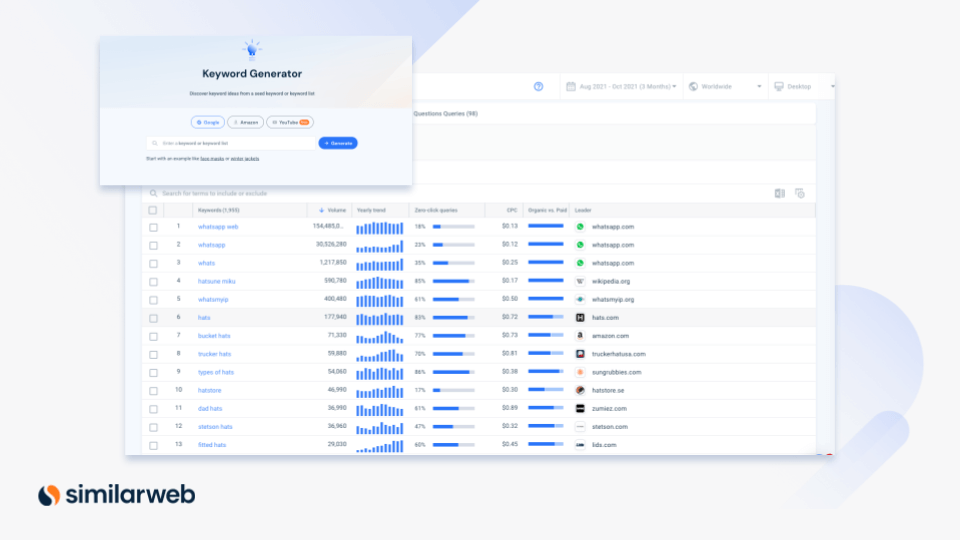Click zero-click bar for hatsune miku row
960x540 pixels.
454,281
